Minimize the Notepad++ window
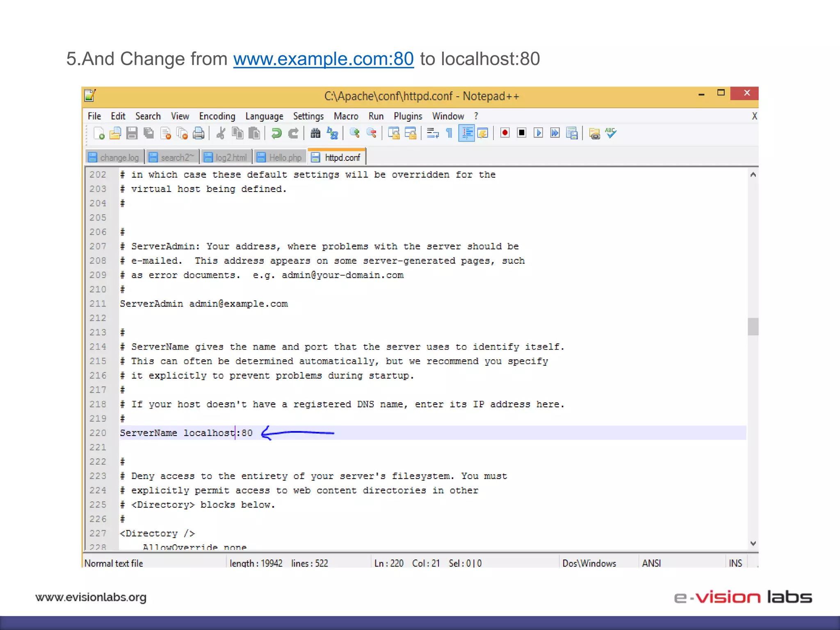The width and height of the screenshot is (840, 630). coord(701,94)
